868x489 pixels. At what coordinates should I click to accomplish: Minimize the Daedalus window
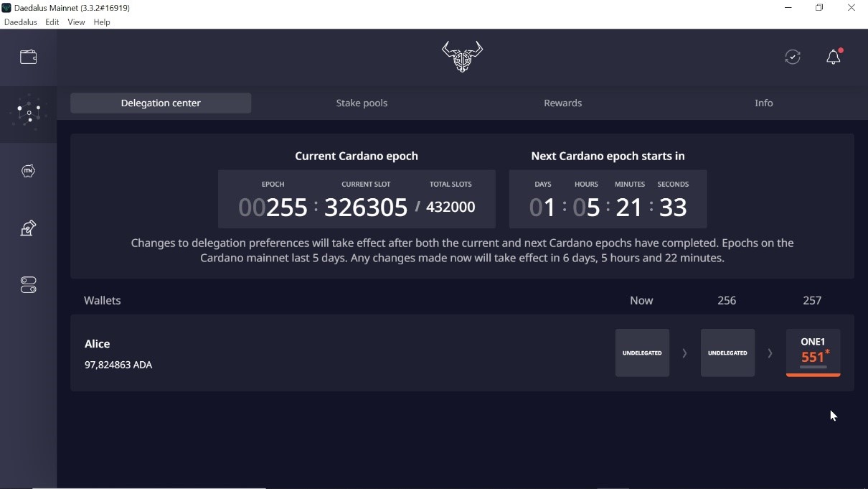(788, 8)
